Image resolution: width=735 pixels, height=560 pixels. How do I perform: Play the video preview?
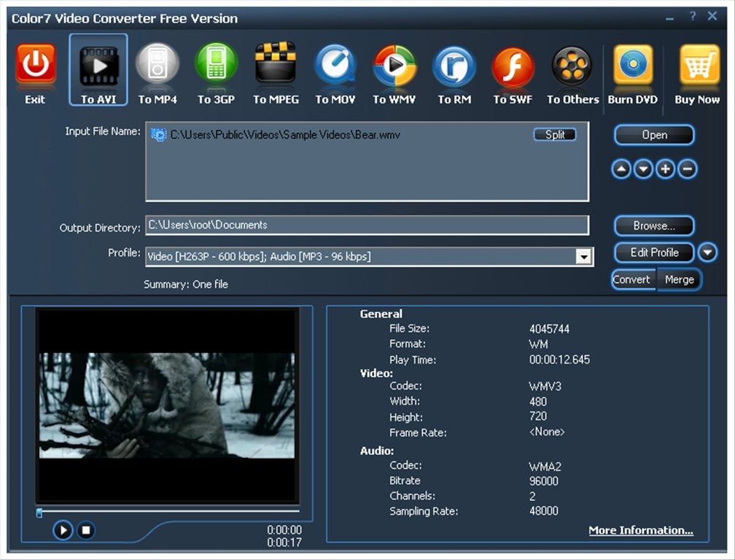click(63, 530)
